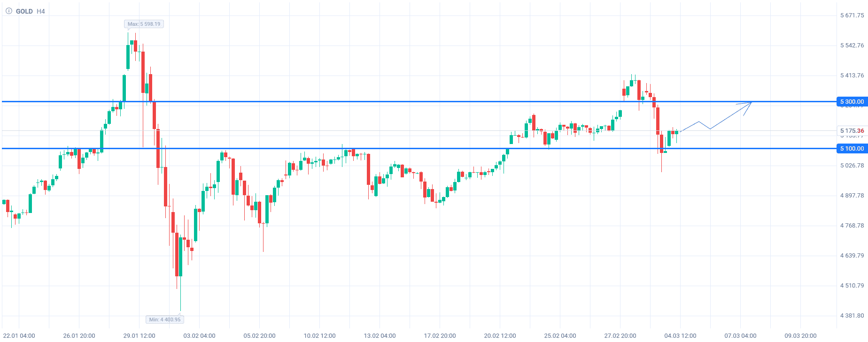Click the 22.01 04:00 time axis label
The width and height of the screenshot is (868, 342).
click(19, 335)
